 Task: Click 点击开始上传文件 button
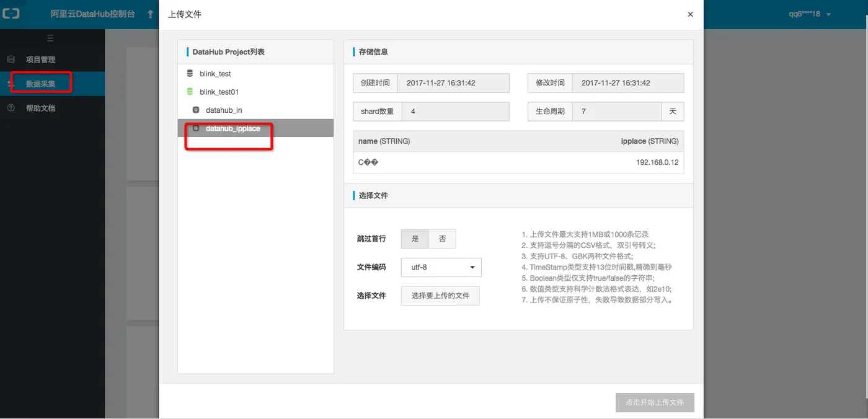(655, 402)
